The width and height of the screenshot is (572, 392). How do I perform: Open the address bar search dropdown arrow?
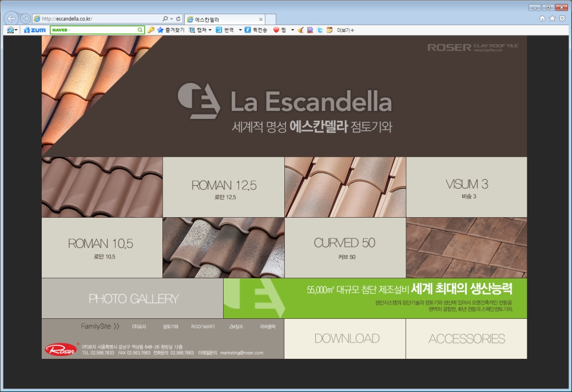tap(171, 19)
